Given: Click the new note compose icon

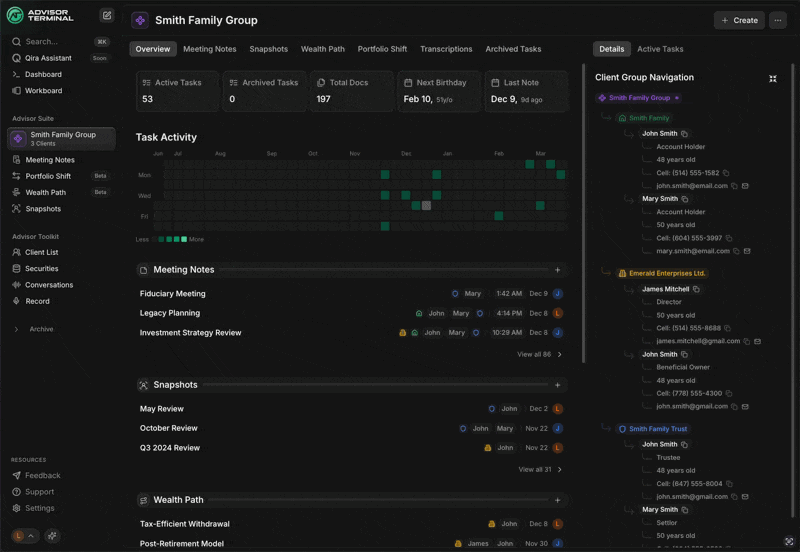Looking at the screenshot, I should coord(107,15).
